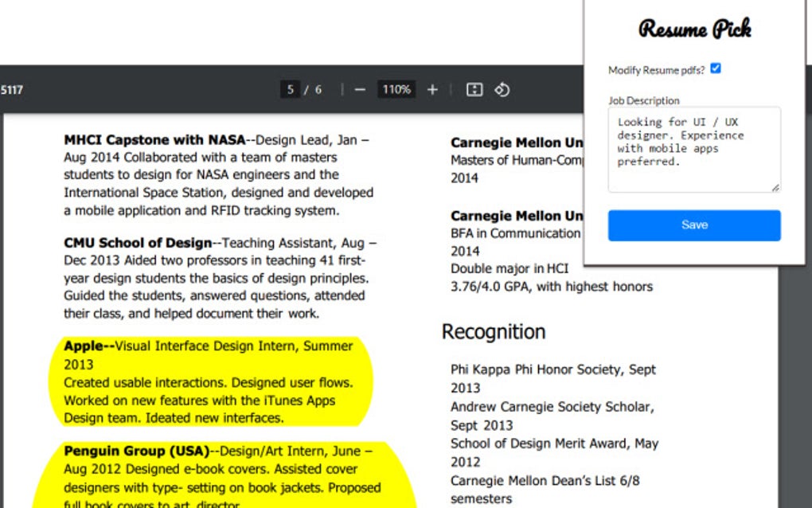Uncheck the Modify Resume pdfs checkbox
The width and height of the screenshot is (812, 508).
click(x=715, y=68)
